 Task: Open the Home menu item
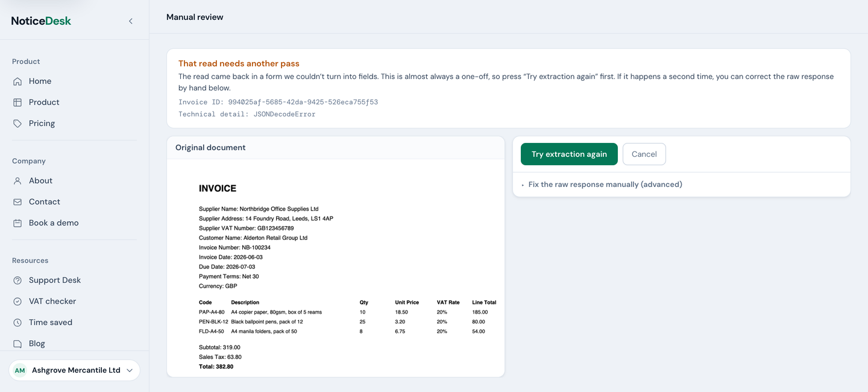74,81
